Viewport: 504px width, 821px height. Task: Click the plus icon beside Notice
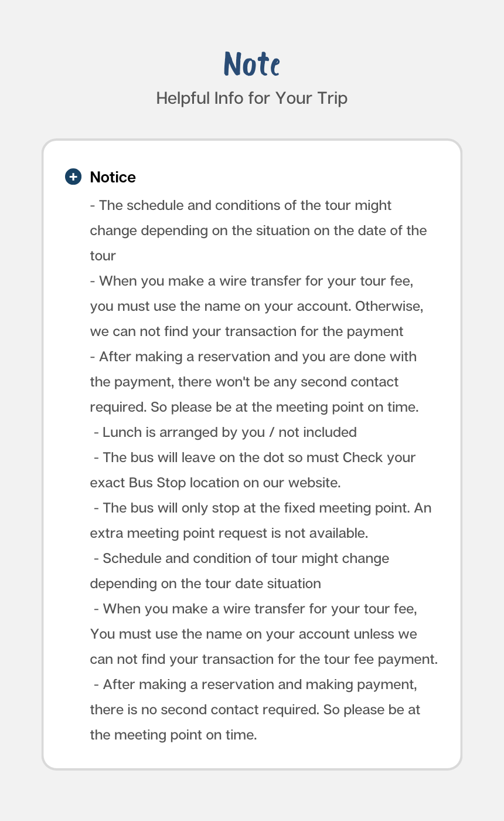point(73,177)
